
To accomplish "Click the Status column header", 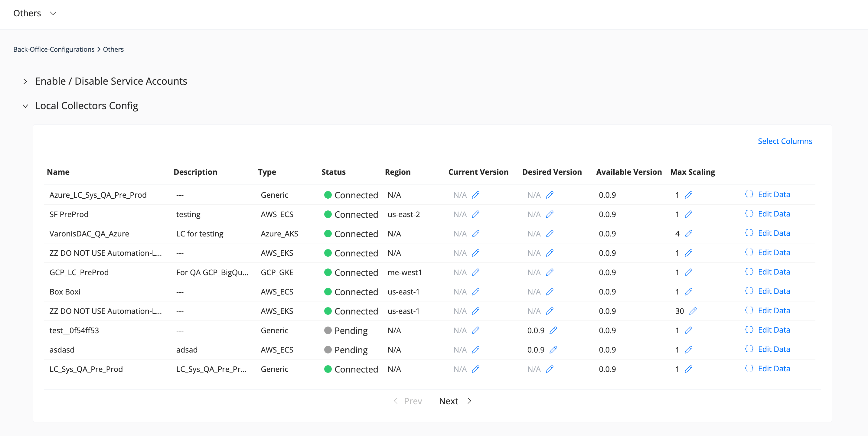I will 333,172.
